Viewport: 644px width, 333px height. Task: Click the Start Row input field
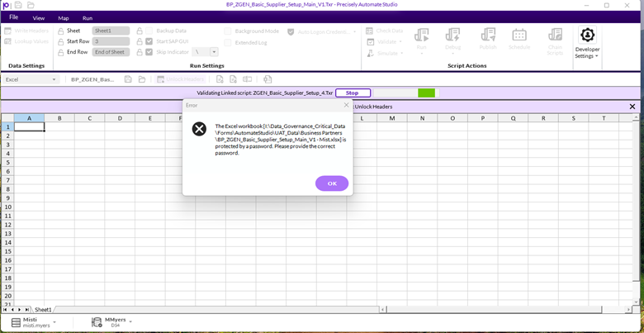[x=111, y=41]
